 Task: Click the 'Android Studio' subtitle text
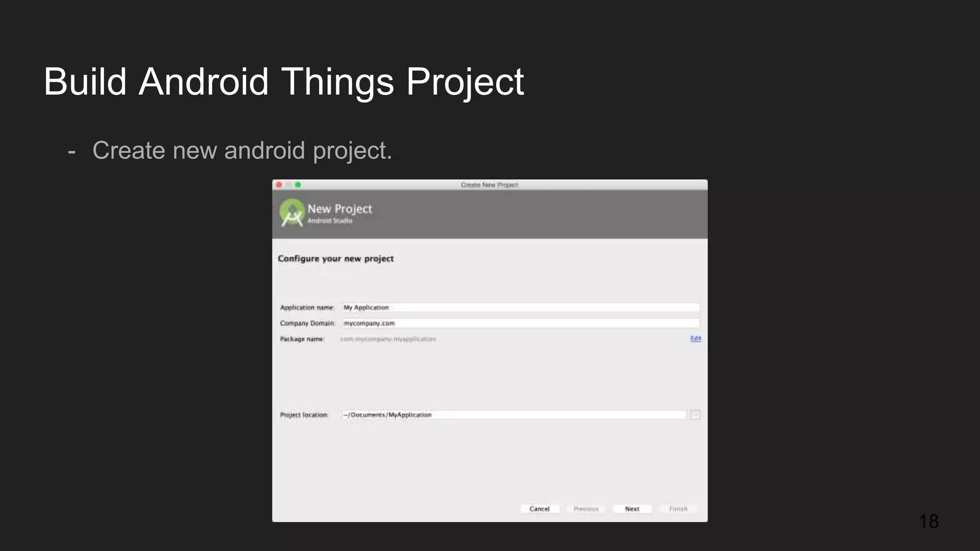click(x=330, y=220)
